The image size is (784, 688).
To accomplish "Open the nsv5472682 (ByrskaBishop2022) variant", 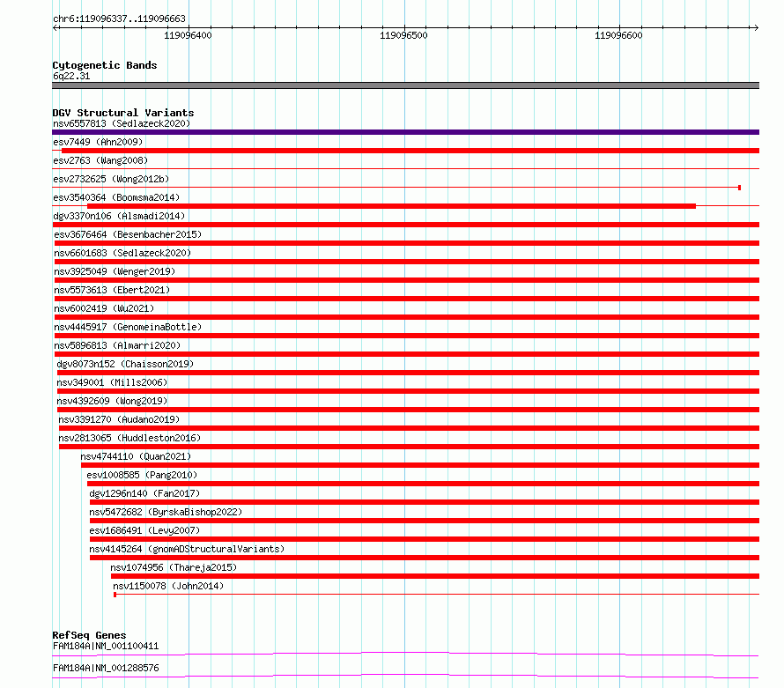I will [x=166, y=512].
